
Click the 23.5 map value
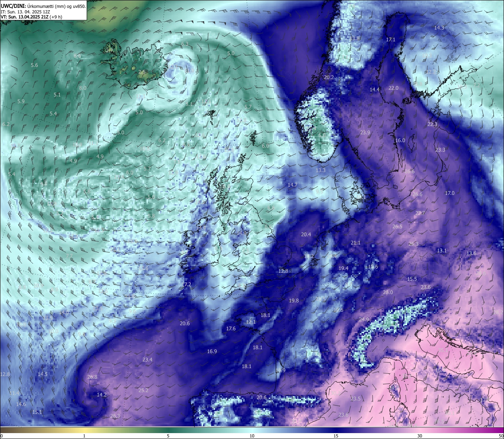pos(356,399)
